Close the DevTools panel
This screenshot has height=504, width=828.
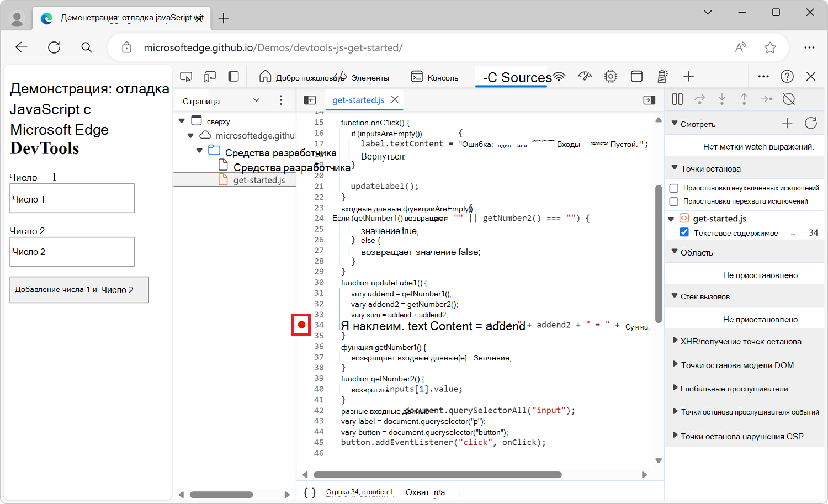coord(811,77)
